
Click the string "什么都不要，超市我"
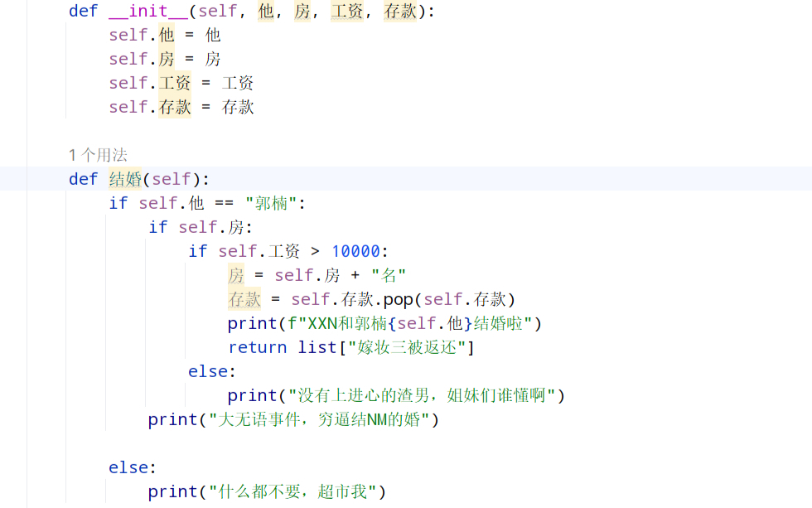point(292,491)
